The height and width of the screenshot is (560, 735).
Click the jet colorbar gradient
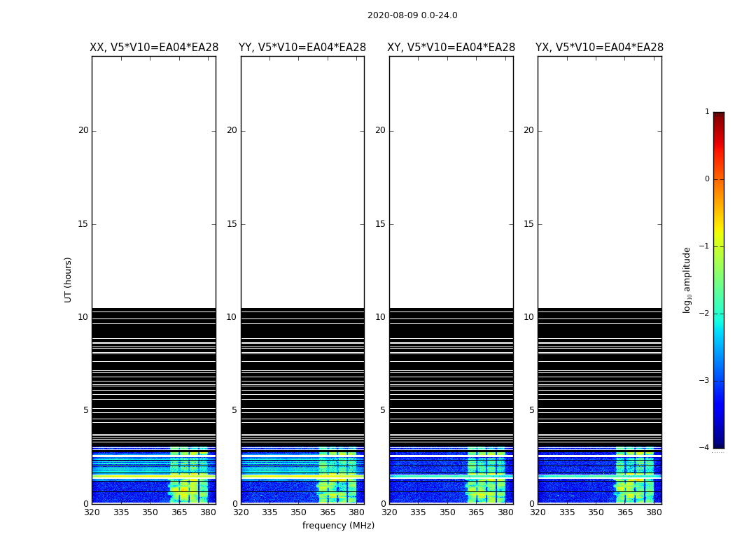[719, 280]
